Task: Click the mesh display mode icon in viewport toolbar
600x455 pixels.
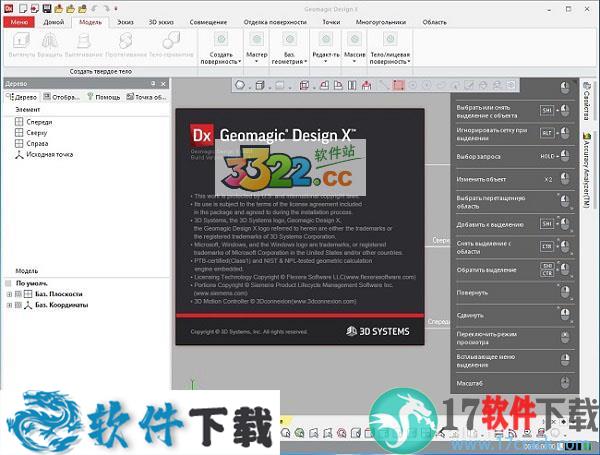Action: (x=240, y=85)
